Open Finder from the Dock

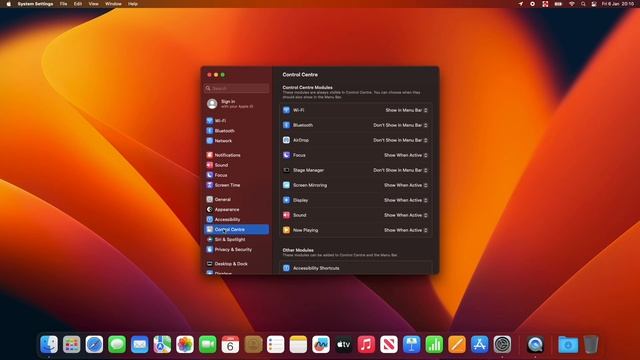(x=49, y=344)
